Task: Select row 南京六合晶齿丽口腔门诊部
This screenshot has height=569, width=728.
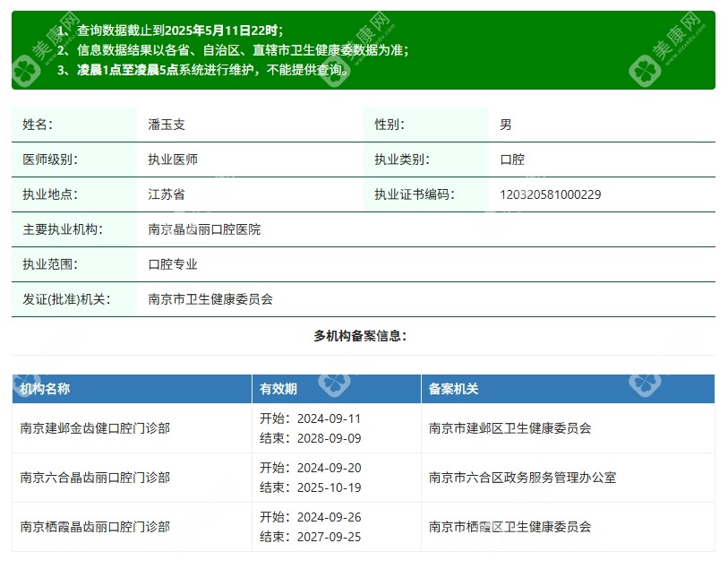Action: tap(364, 478)
